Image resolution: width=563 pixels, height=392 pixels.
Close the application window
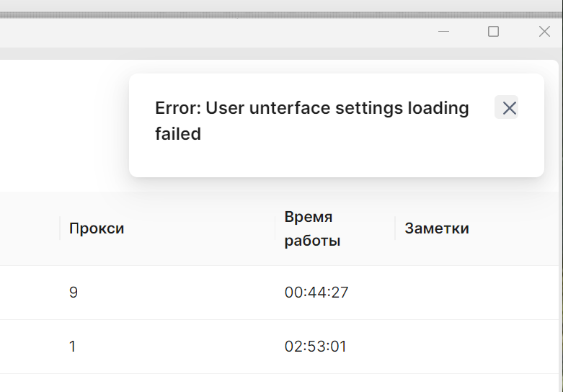(544, 31)
